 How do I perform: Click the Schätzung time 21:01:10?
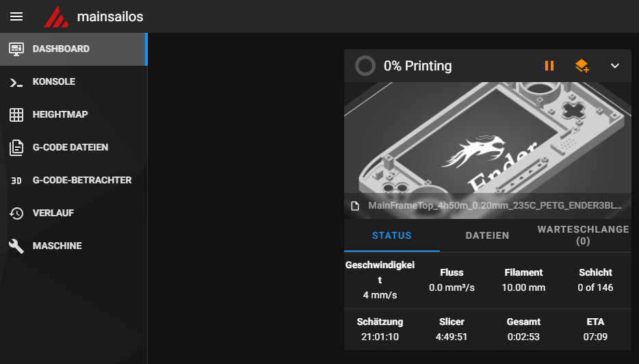[x=380, y=337]
